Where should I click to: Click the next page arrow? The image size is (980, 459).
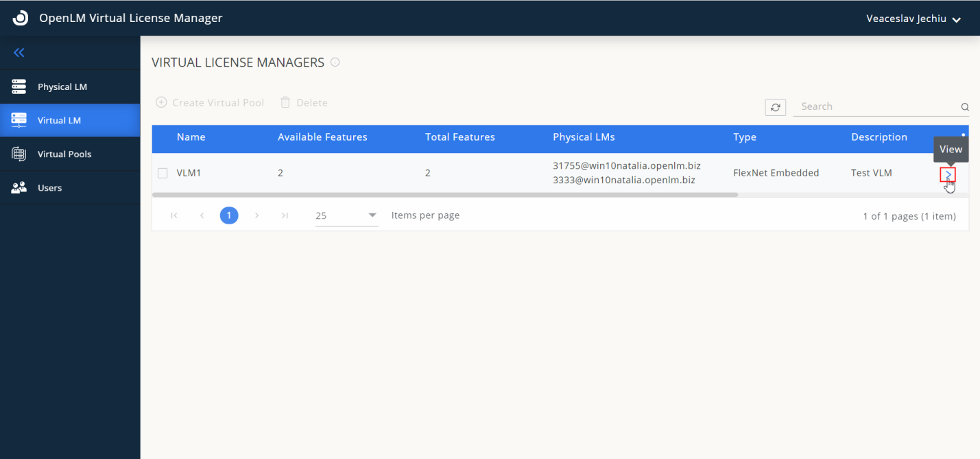(x=256, y=215)
